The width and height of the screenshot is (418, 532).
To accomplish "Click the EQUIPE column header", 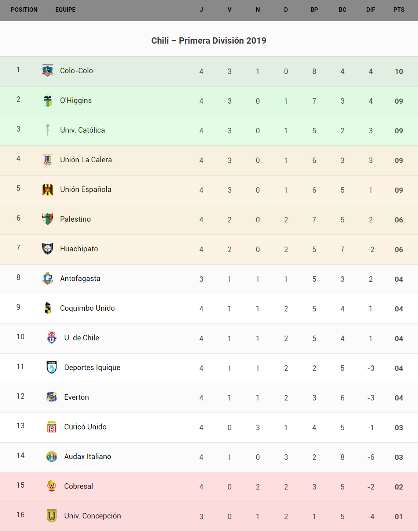I will [x=65, y=10].
